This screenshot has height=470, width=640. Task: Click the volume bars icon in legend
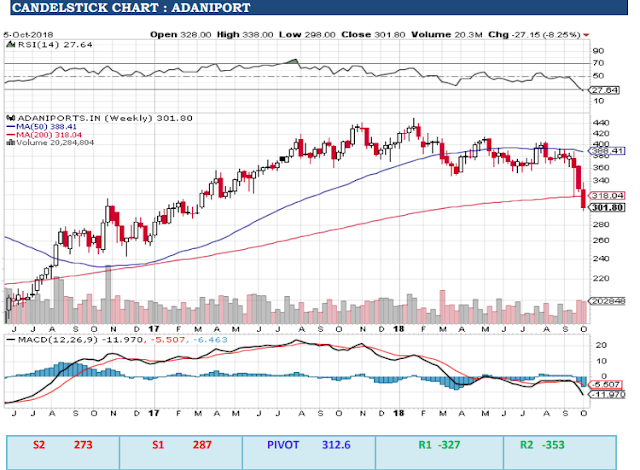(11, 142)
